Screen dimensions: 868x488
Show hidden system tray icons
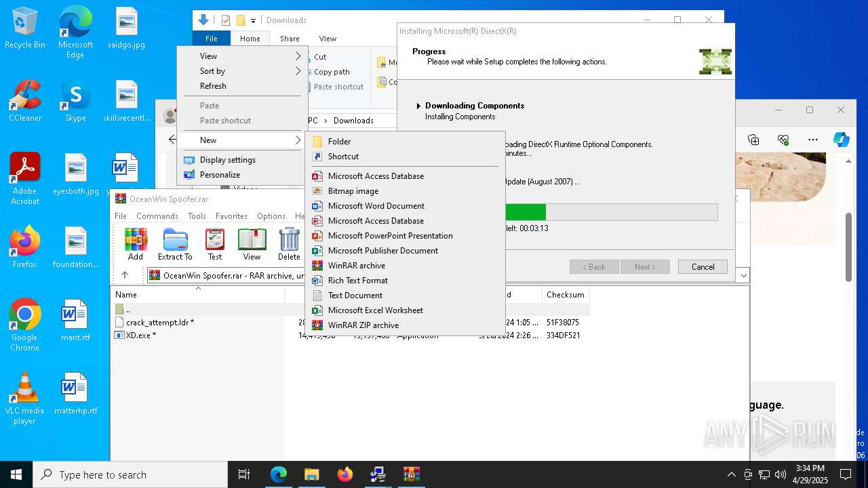tap(731, 474)
